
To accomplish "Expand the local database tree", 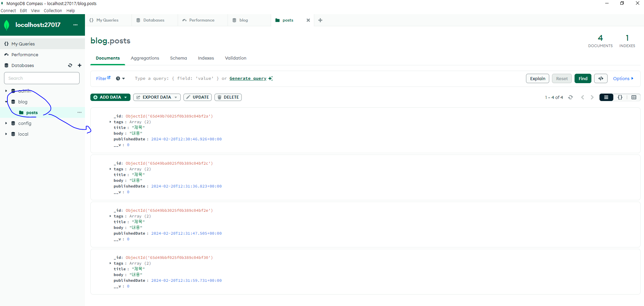I will (x=6, y=134).
